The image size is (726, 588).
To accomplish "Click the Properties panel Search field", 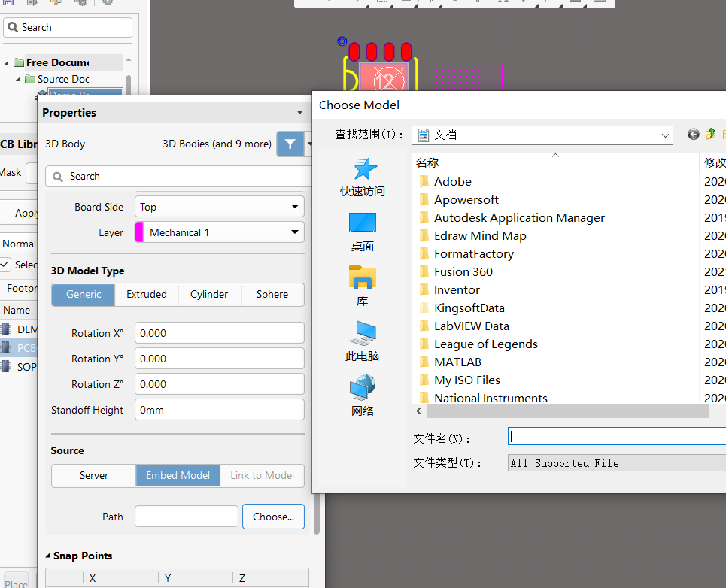I will 179,176.
